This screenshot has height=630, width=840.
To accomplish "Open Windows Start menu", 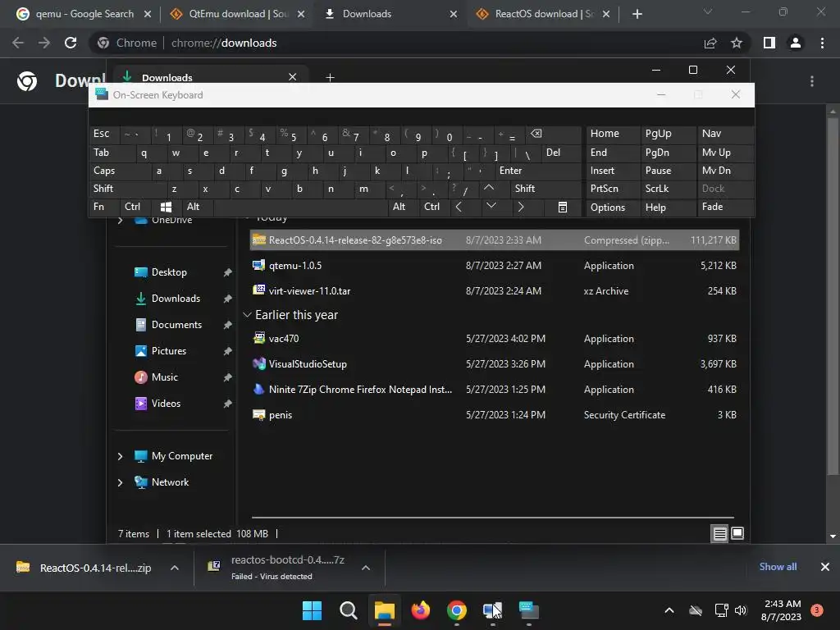I will tap(312, 610).
